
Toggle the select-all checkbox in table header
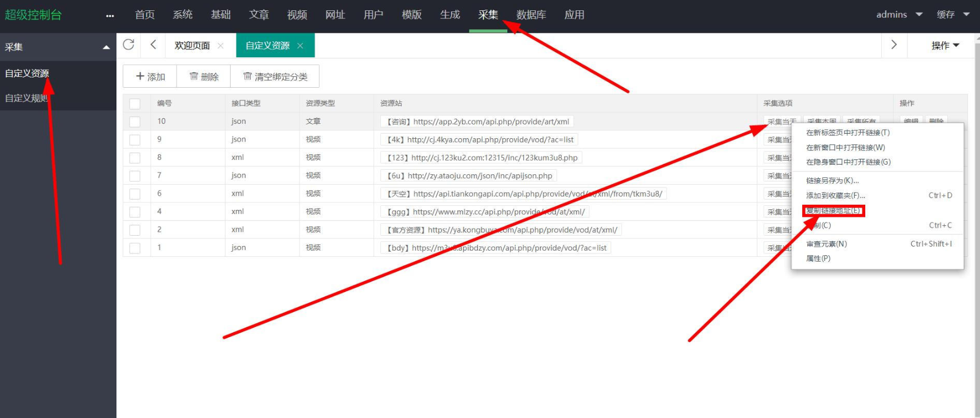[x=135, y=104]
